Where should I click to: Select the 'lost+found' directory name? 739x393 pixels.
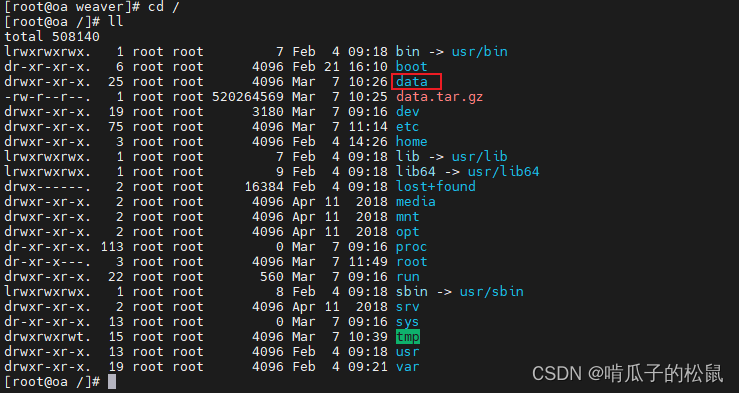tap(435, 187)
